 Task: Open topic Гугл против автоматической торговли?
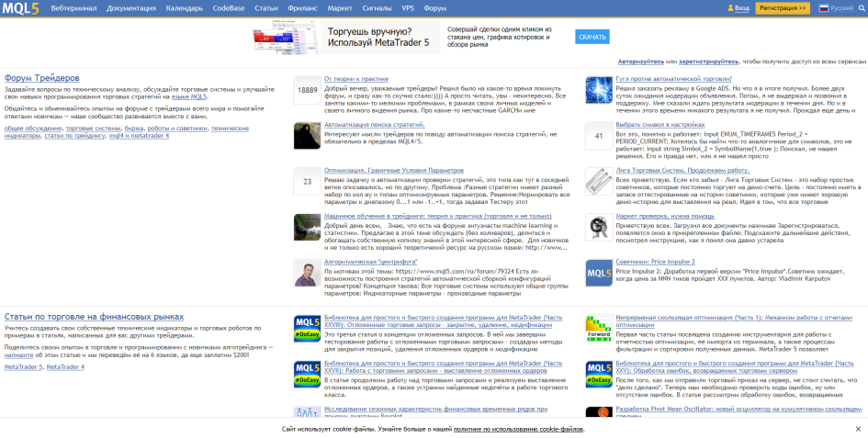point(673,79)
